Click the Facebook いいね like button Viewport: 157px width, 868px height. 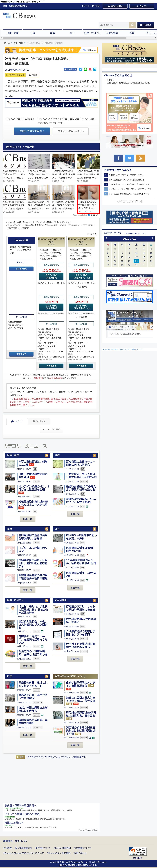pyautogui.click(x=70, y=69)
